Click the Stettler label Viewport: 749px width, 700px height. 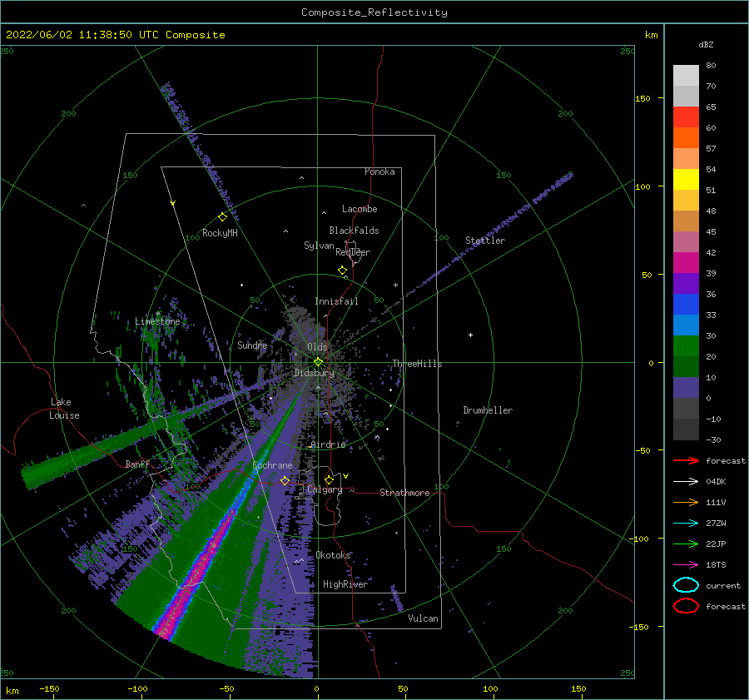click(x=485, y=241)
